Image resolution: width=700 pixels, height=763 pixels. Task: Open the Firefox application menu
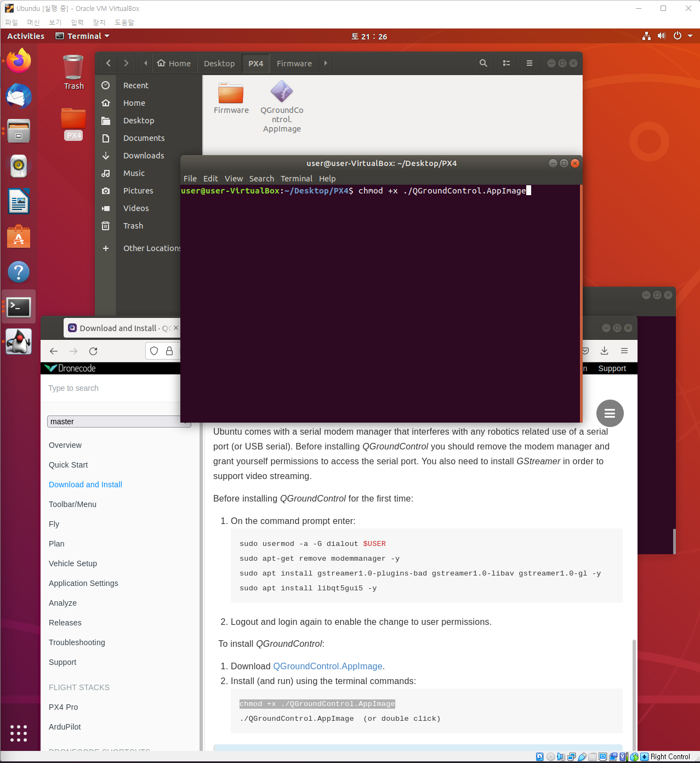click(x=624, y=351)
